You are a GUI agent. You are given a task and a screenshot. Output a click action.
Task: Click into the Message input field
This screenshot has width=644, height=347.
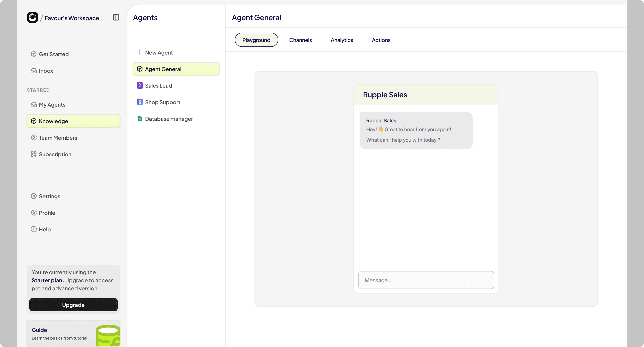(426, 280)
